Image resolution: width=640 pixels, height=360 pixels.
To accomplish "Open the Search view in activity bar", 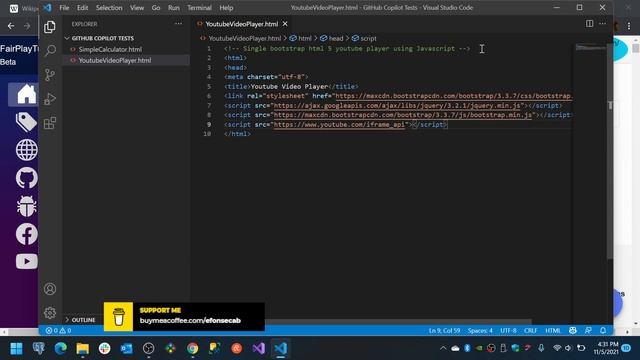I will (50, 51).
